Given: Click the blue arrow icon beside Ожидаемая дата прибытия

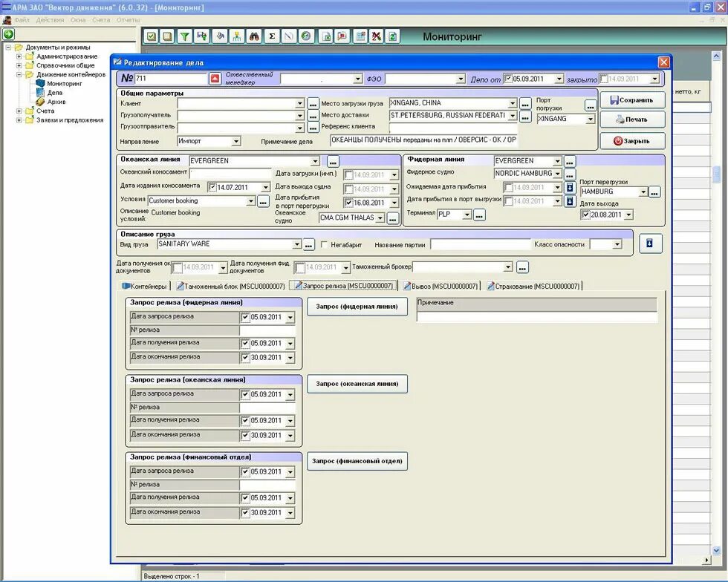Looking at the screenshot, I should [571, 188].
